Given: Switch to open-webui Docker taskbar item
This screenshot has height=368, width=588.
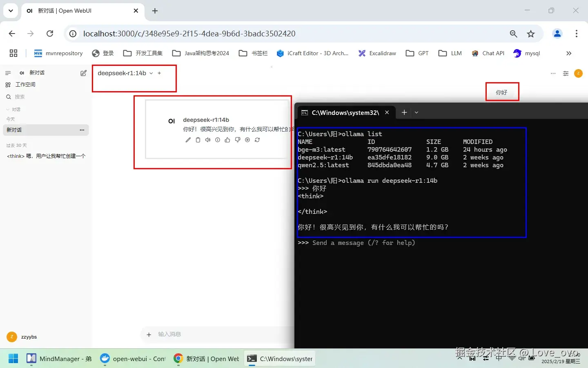Looking at the screenshot, I should click(x=133, y=359).
